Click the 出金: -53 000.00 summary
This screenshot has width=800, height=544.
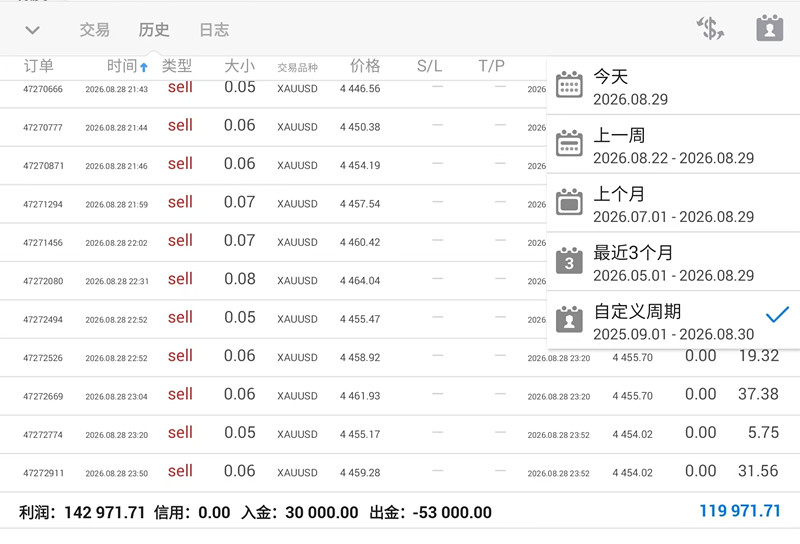coord(431,512)
